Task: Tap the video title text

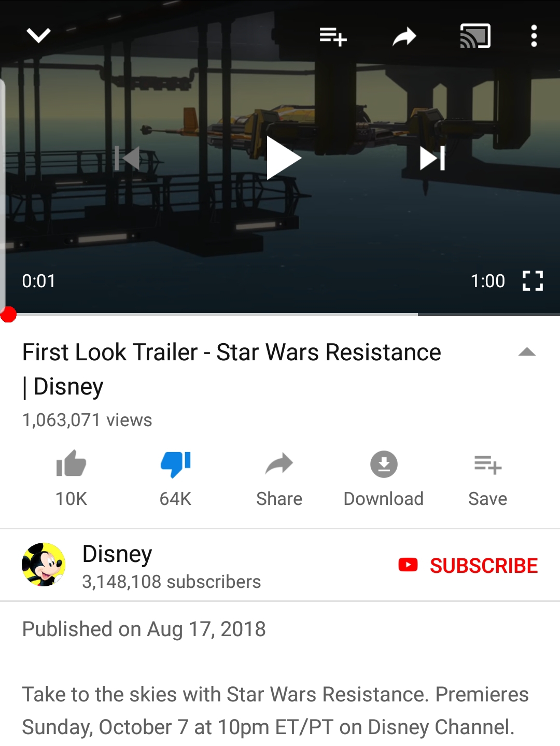Action: (232, 369)
